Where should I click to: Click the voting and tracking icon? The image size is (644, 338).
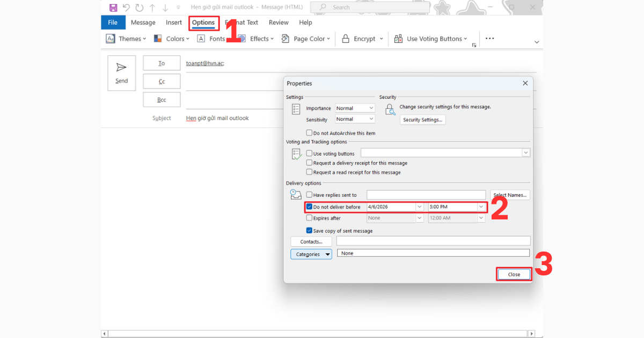[x=297, y=155]
